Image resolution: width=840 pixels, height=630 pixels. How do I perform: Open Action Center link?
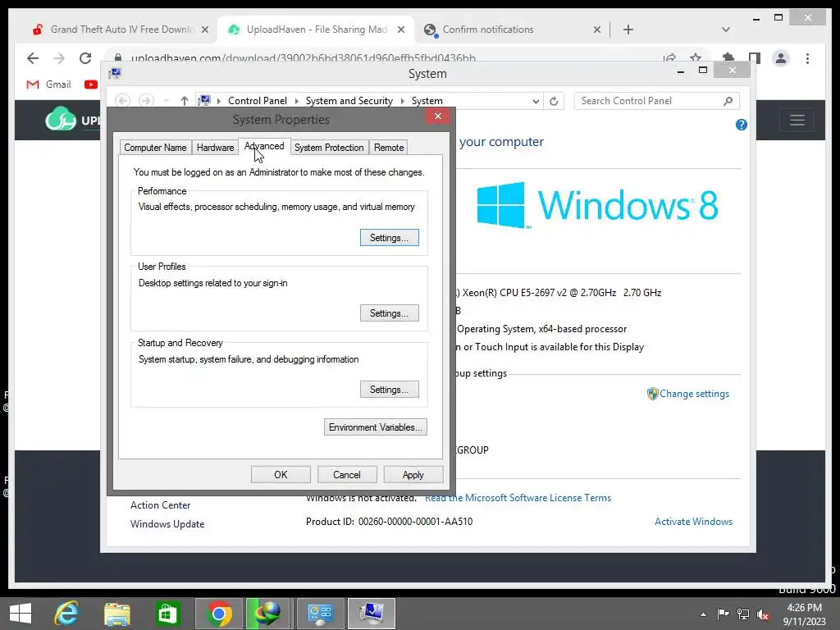(x=160, y=505)
